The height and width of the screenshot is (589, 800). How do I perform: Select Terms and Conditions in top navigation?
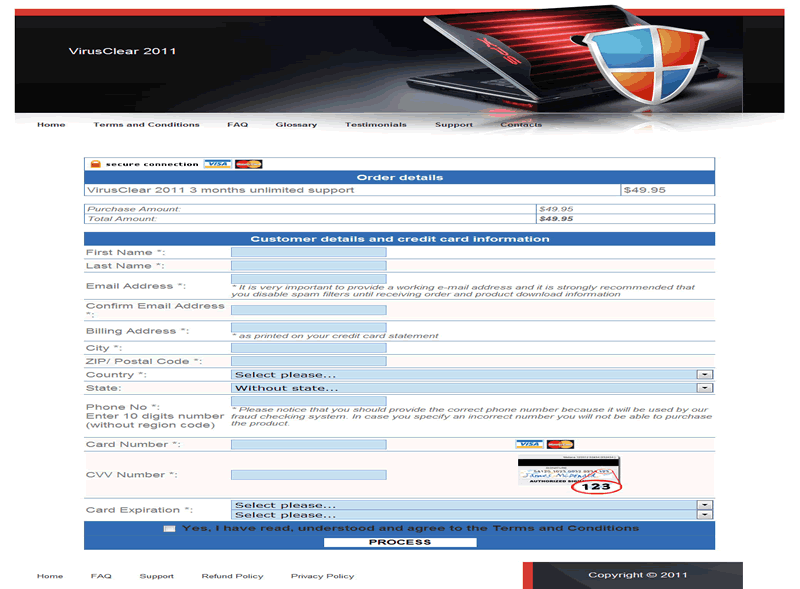pos(146,125)
